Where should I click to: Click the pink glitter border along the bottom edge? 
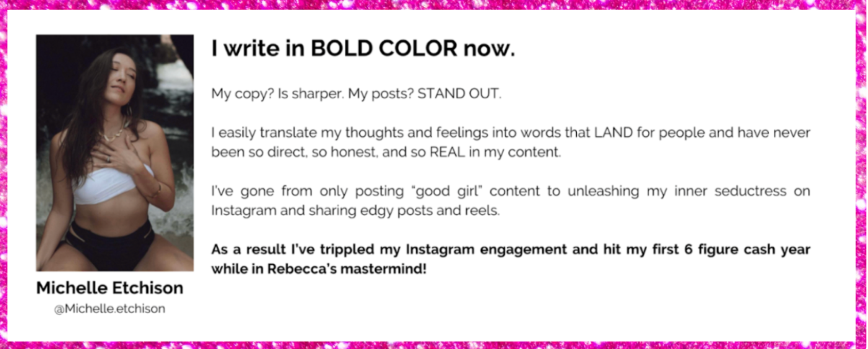pos(434,345)
